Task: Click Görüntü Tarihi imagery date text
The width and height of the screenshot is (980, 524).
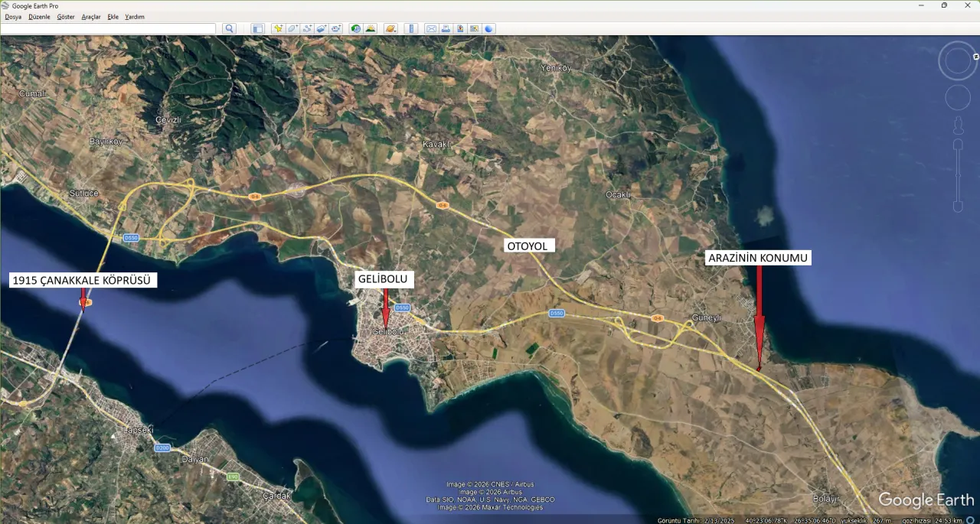Action: click(x=696, y=520)
